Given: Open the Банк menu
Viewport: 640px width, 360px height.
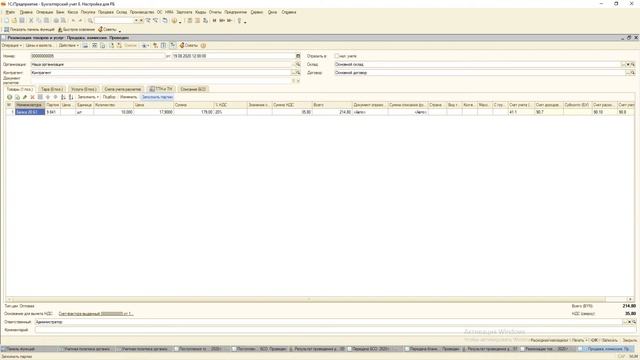Looking at the screenshot, I should click(x=60, y=12).
